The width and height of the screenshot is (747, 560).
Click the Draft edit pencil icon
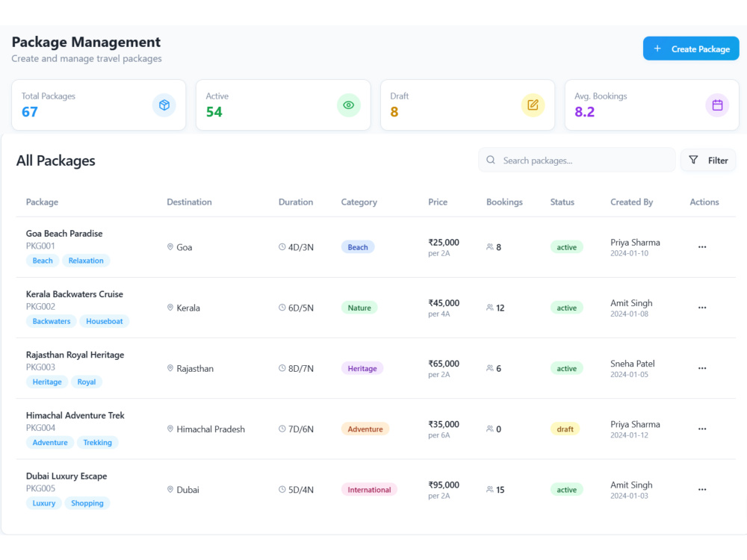click(533, 105)
